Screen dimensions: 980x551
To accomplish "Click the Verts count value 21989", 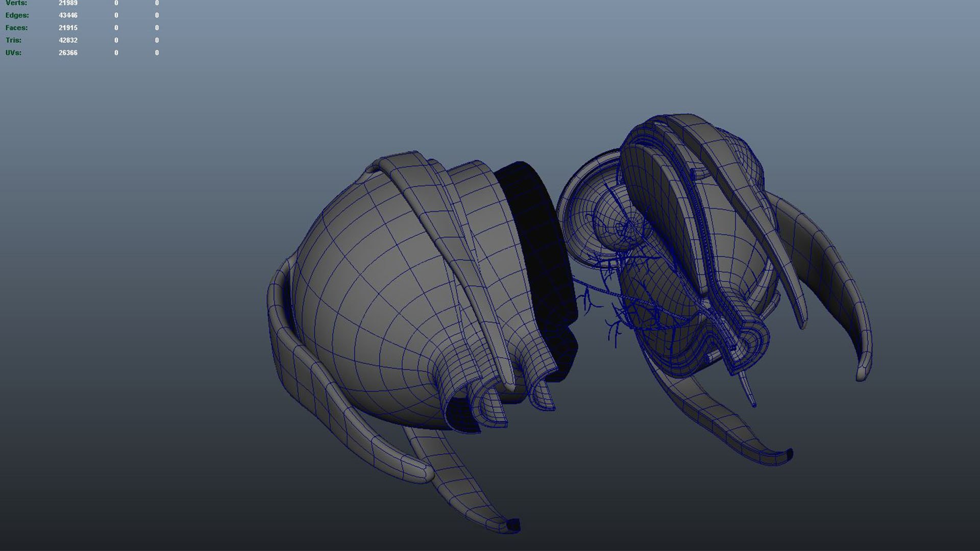I will pos(68,3).
